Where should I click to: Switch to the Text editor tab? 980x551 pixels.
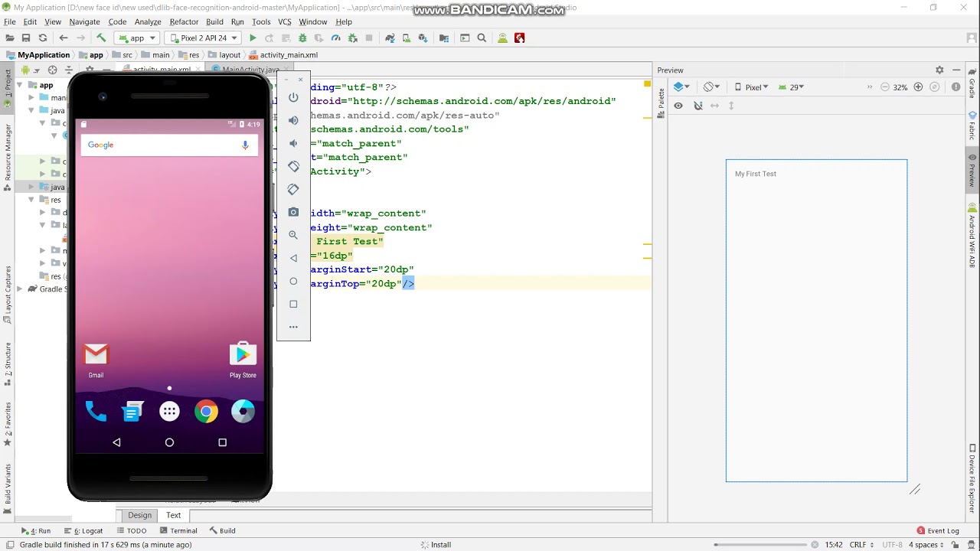pyautogui.click(x=174, y=515)
